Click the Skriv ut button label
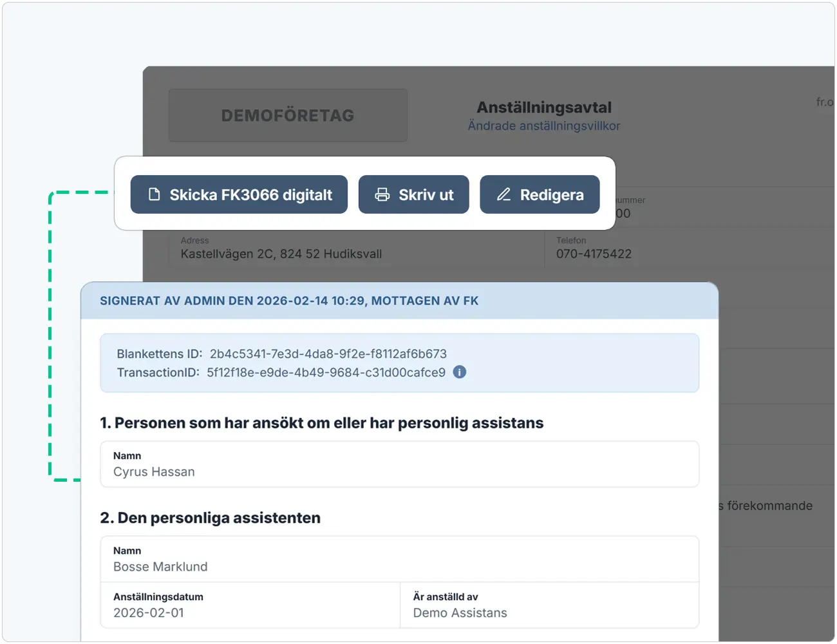 (426, 195)
